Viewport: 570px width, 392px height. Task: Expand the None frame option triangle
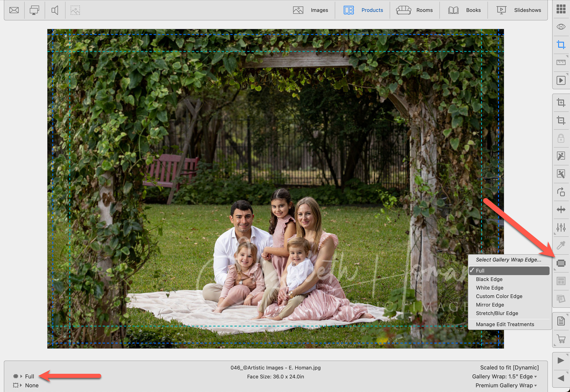tap(21, 385)
